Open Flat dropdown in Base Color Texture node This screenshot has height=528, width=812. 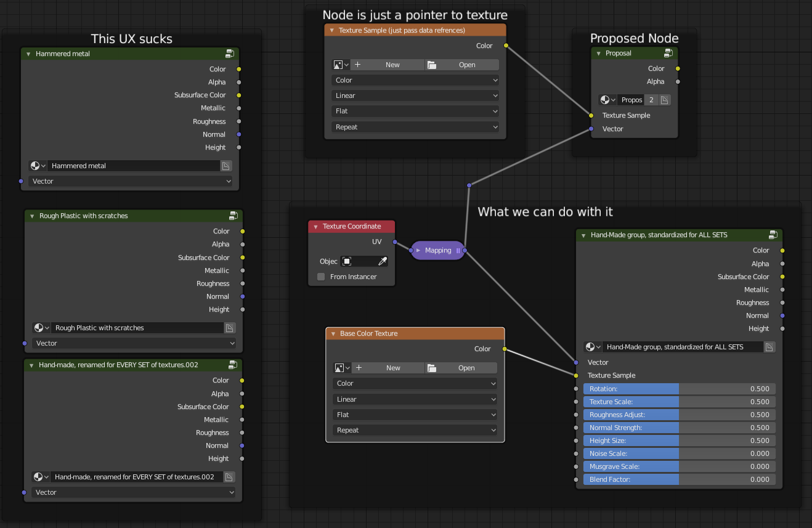[415, 415]
